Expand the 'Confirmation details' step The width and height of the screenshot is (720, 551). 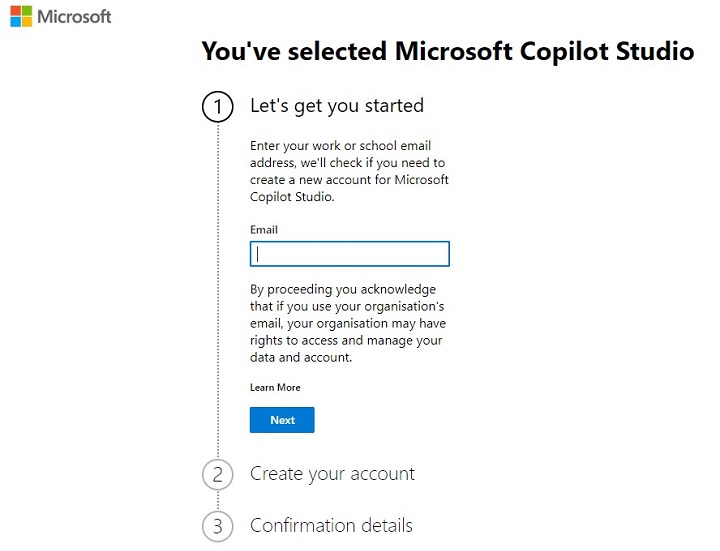pos(331,526)
